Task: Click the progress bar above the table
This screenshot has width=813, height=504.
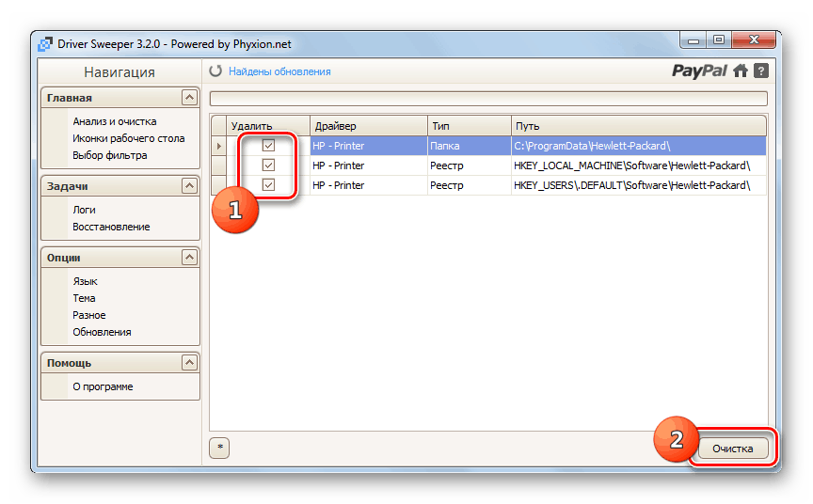Action: (x=488, y=99)
